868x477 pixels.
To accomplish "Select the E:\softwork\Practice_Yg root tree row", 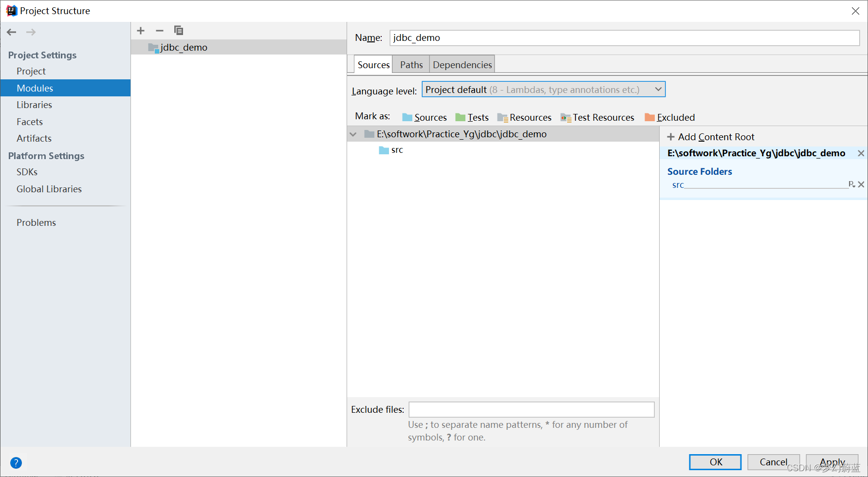I will click(x=503, y=134).
